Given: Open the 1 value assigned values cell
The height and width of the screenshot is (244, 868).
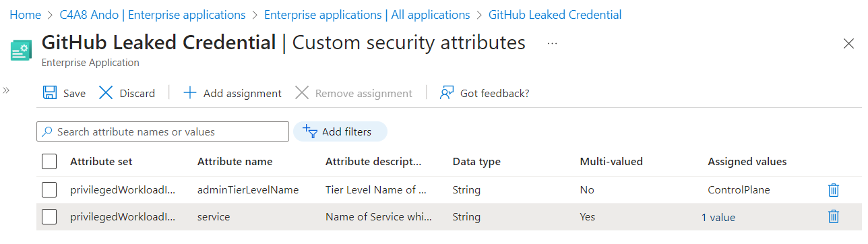Looking at the screenshot, I should pyautogui.click(x=718, y=217).
